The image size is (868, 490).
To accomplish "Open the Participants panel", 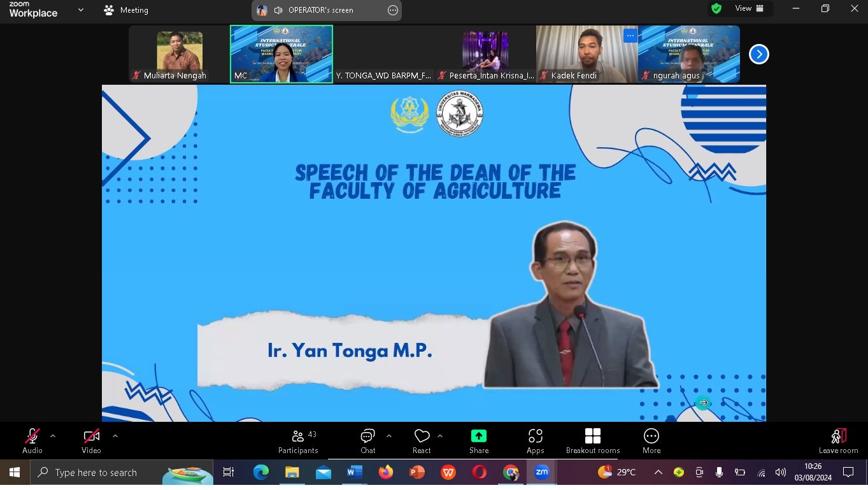I will [297, 441].
